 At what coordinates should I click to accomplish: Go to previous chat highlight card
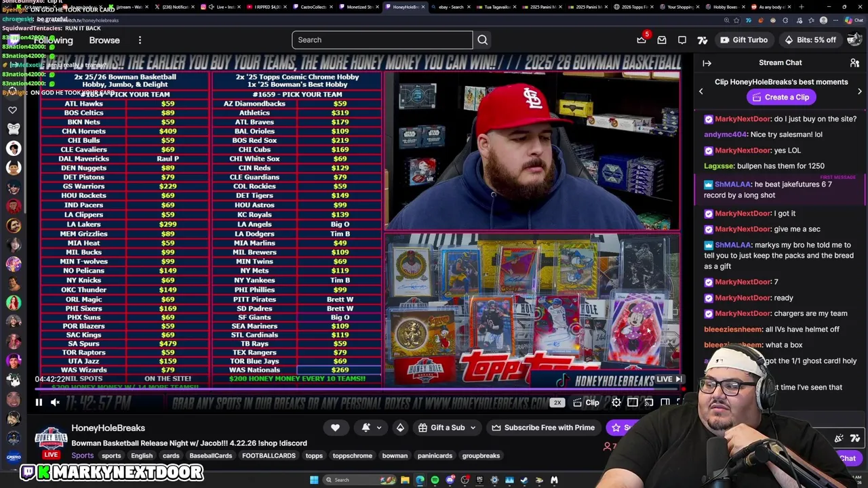[x=701, y=91]
